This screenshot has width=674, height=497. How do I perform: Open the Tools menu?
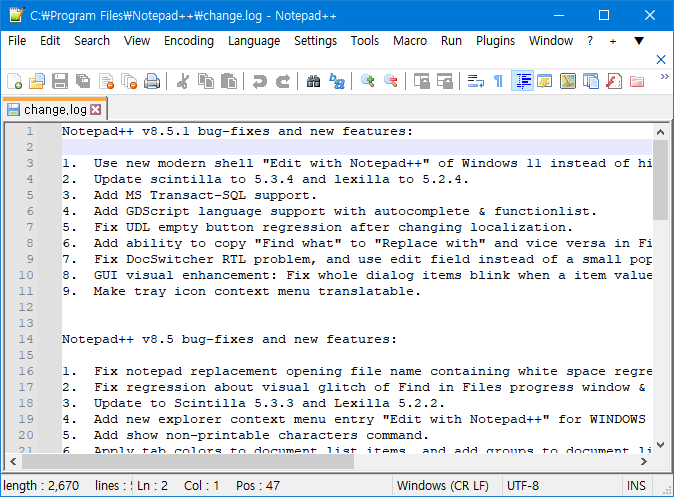pos(365,41)
